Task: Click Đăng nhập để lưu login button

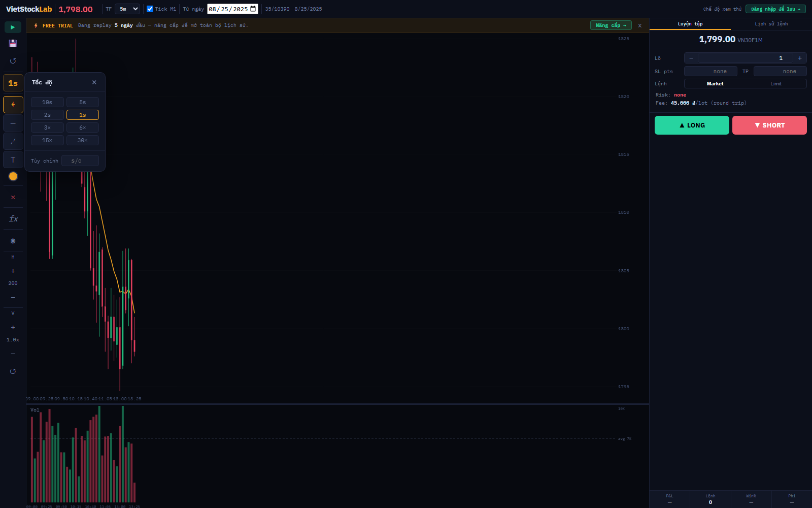Action: [775, 9]
